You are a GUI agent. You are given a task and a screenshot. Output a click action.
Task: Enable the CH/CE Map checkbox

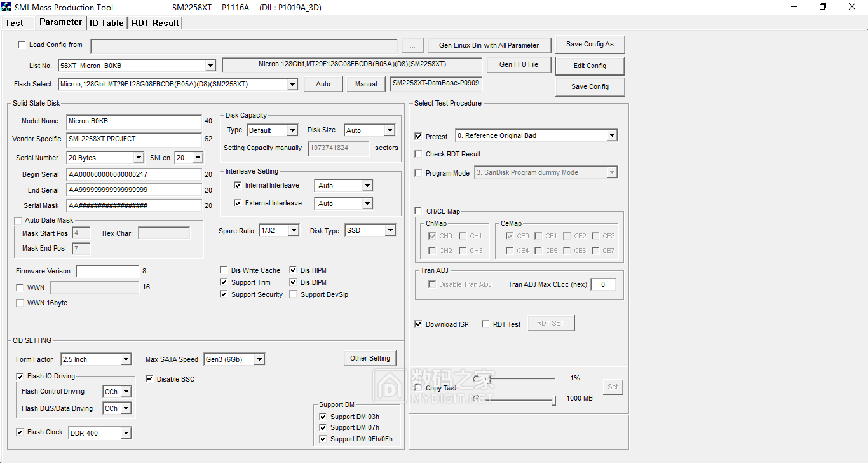click(x=418, y=211)
